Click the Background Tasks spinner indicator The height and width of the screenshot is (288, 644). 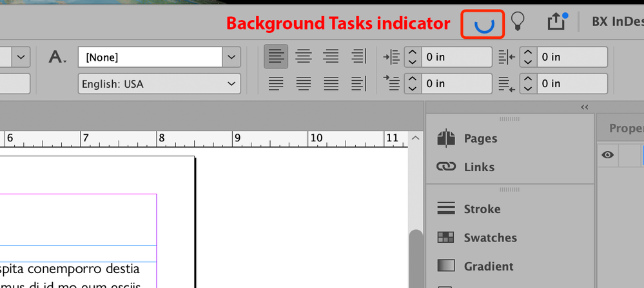pos(483,25)
